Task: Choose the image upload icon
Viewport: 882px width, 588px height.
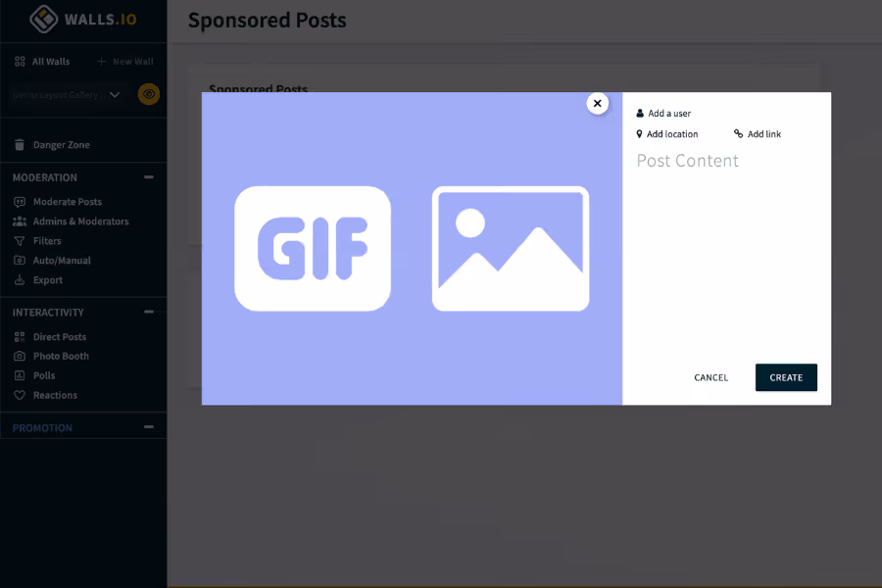Action: click(511, 248)
